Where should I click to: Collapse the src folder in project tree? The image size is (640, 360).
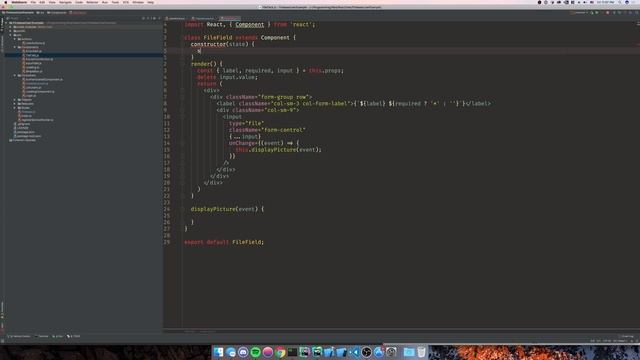pyautogui.click(x=10, y=35)
